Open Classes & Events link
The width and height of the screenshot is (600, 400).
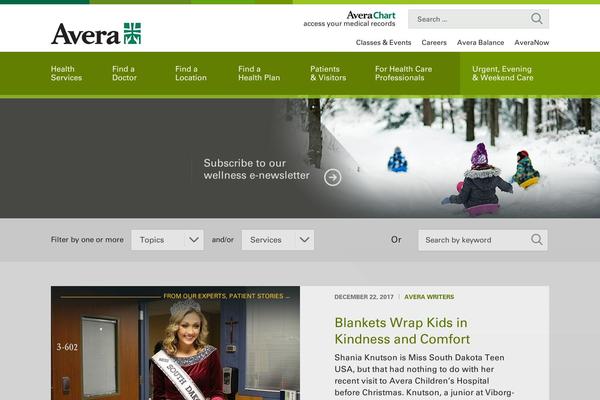(x=383, y=42)
